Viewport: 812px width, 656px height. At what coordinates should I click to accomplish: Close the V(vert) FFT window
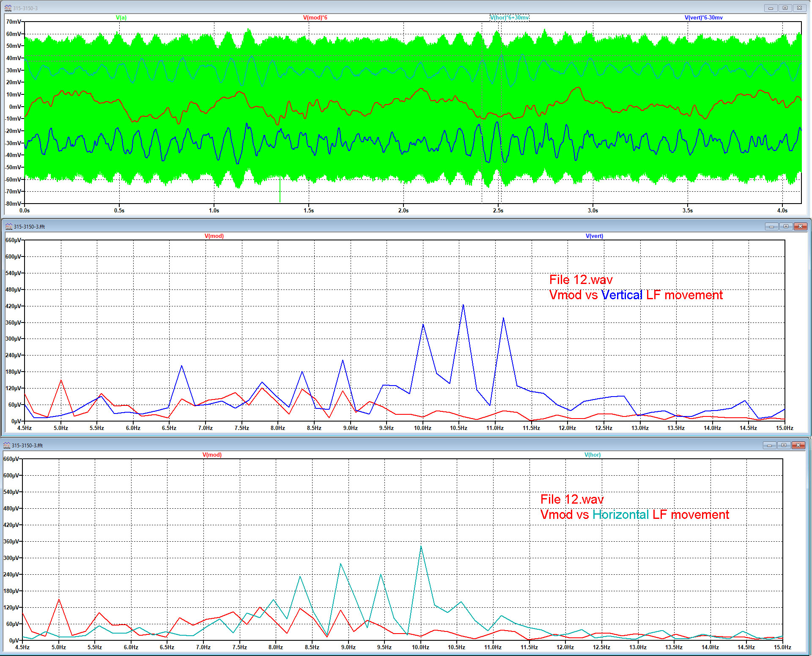(x=800, y=226)
